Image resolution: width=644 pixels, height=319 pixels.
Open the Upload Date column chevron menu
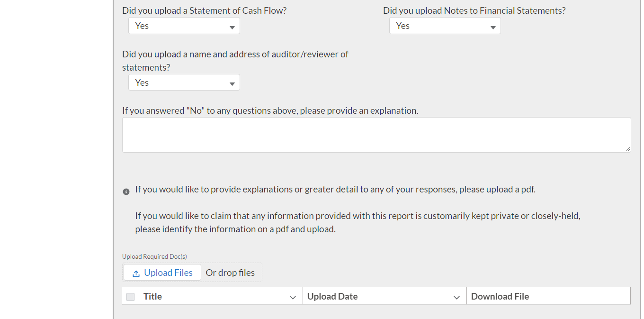coord(456,297)
